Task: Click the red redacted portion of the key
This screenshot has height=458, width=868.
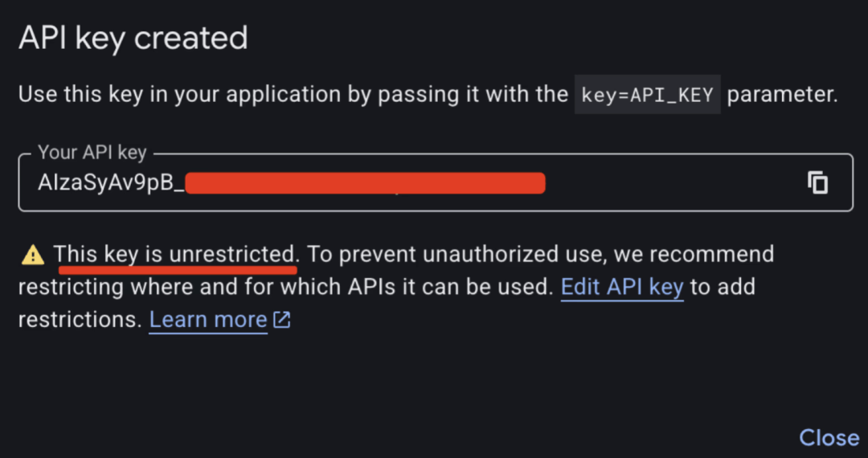Action: (x=365, y=182)
